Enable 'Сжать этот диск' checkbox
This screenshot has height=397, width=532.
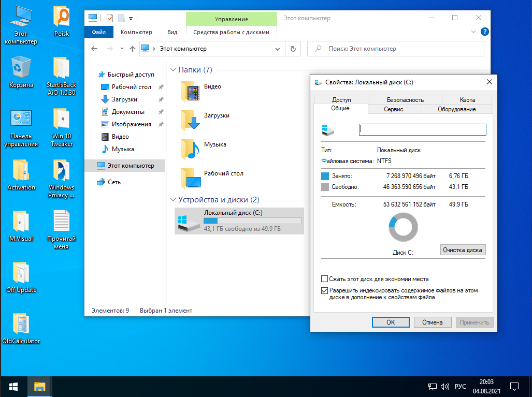325,279
